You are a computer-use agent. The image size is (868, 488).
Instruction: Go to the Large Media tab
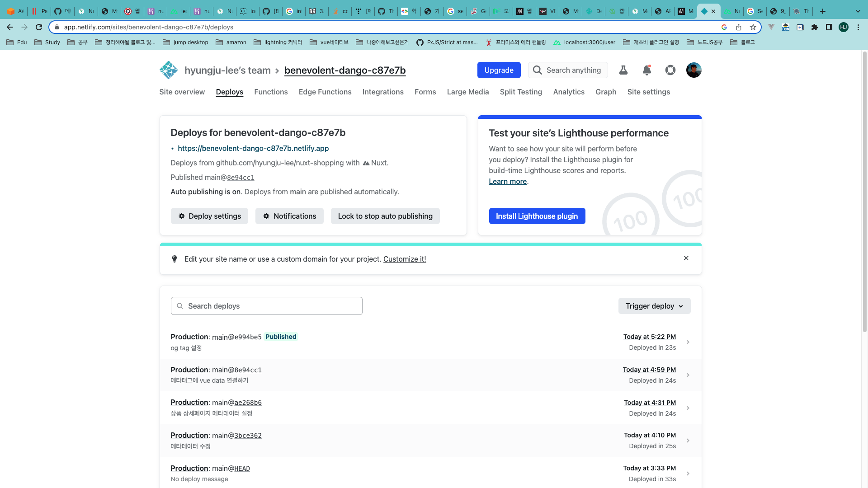(x=468, y=92)
